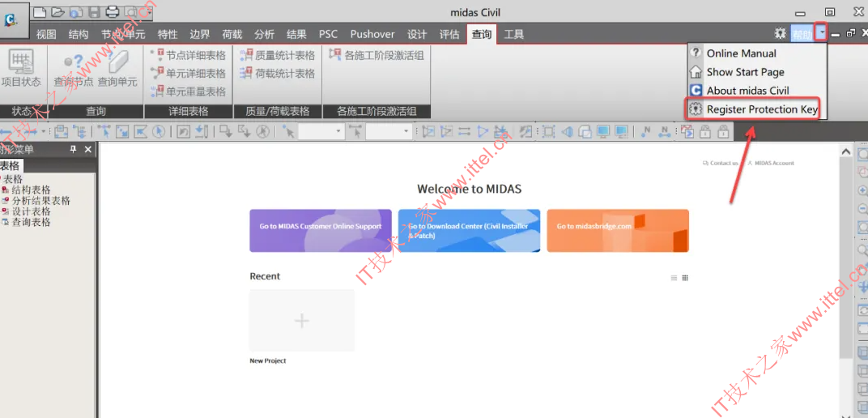Open the 设计 ribbon tab
Viewport: 868px width, 418px height.
(x=417, y=34)
